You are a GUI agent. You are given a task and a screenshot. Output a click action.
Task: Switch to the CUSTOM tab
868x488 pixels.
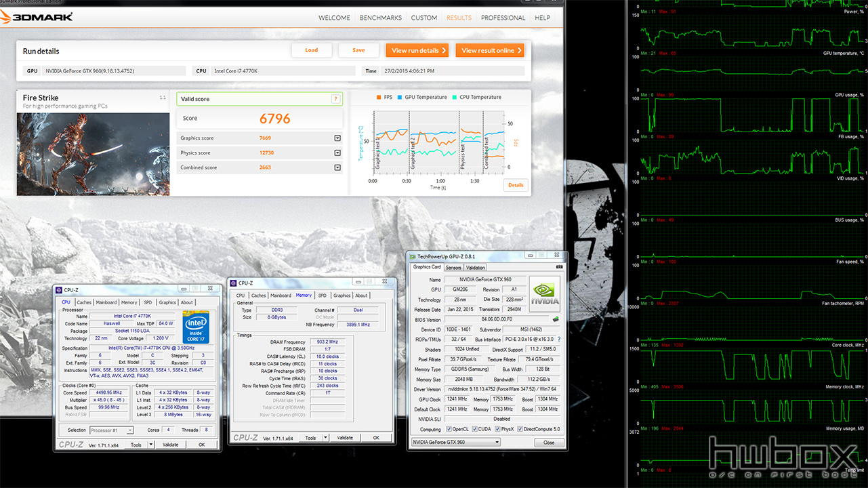424,18
